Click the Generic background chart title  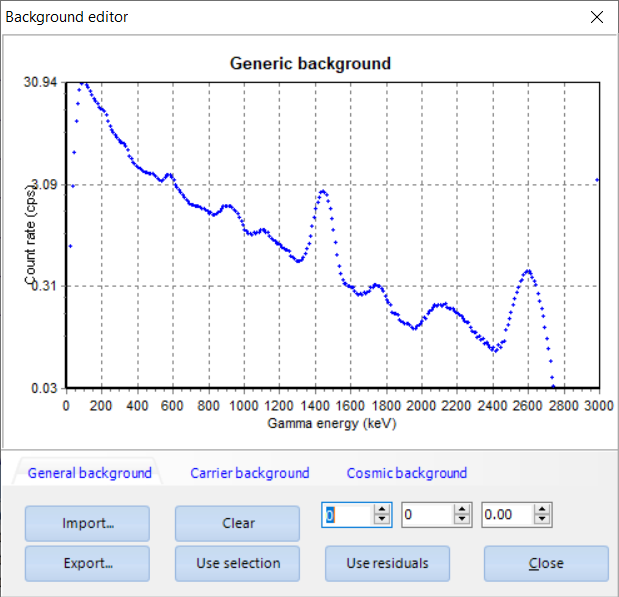click(x=310, y=63)
